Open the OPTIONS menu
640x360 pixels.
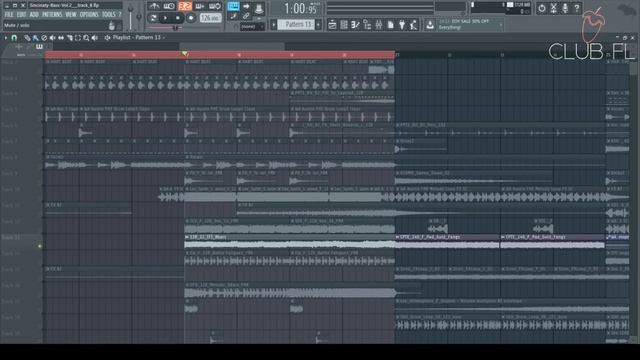pyautogui.click(x=89, y=15)
